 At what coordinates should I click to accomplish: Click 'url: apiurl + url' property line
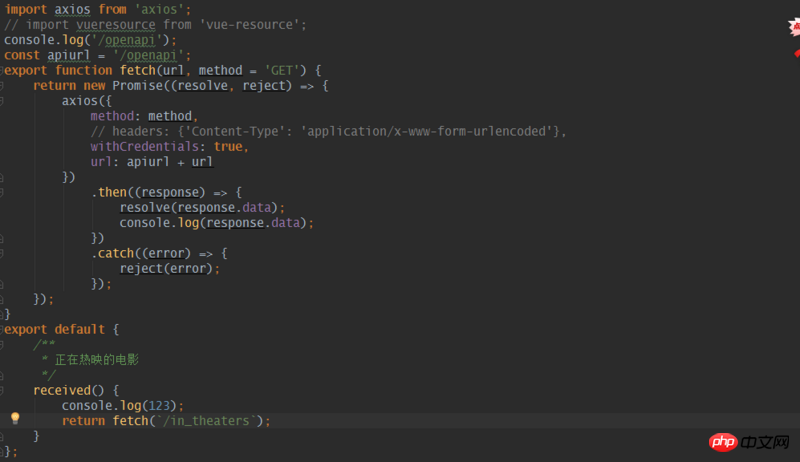pos(152,162)
